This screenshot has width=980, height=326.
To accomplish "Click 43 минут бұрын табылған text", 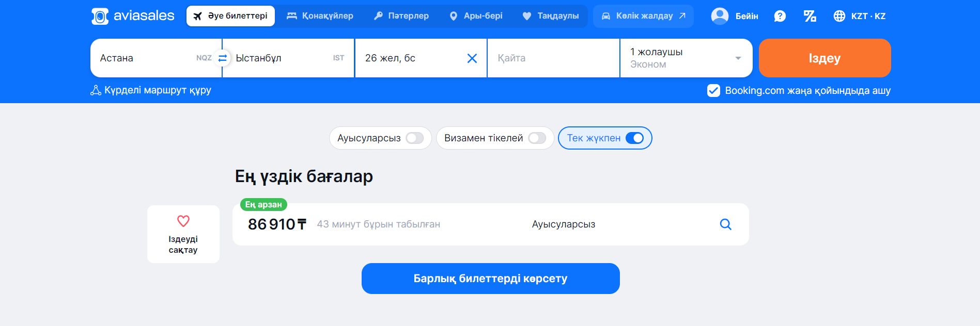I will click(379, 224).
